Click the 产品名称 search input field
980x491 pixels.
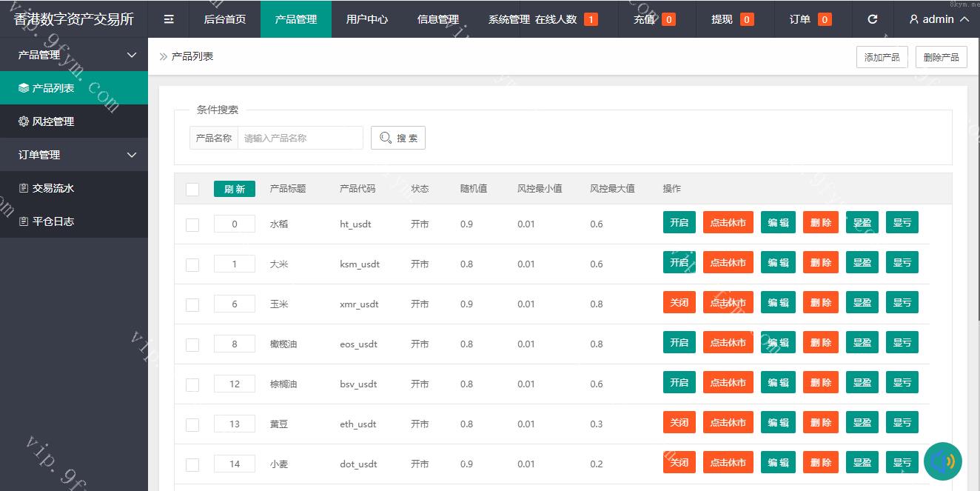pos(300,138)
